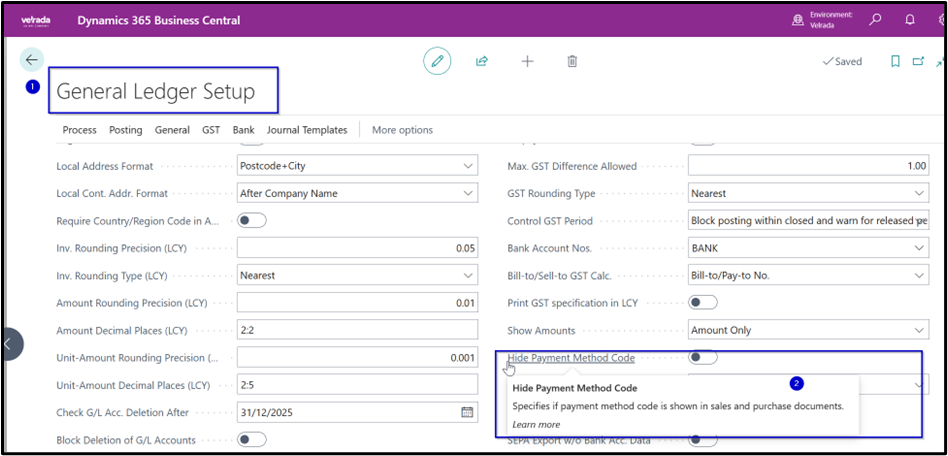Click Unit-Amount Decimal Places (LCY) field

tap(357, 385)
